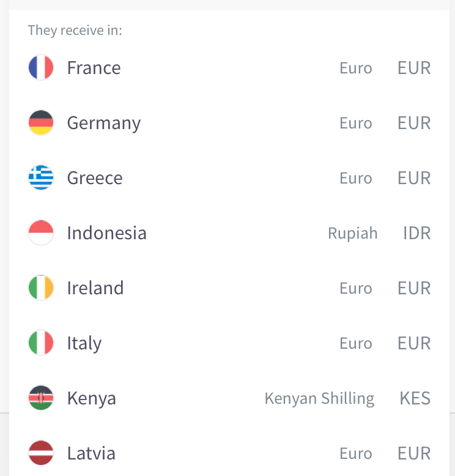Image resolution: width=455 pixels, height=476 pixels.
Task: Click the IDR currency code
Action: (x=416, y=233)
